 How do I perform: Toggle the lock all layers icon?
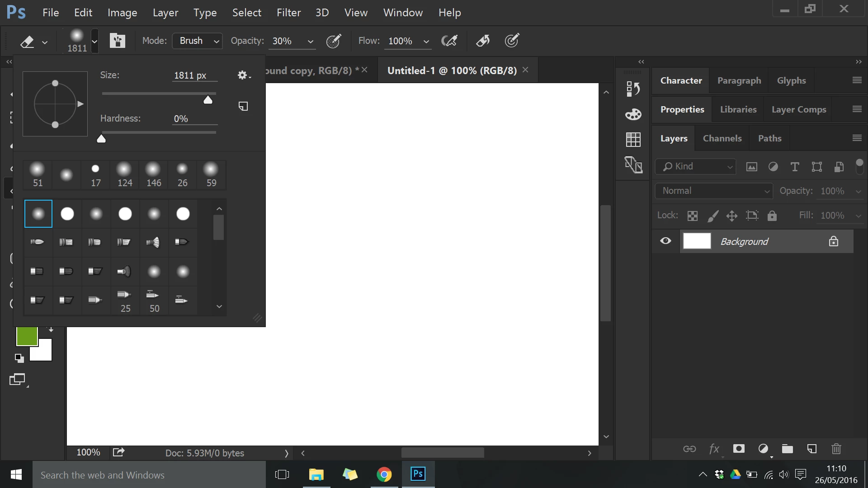coord(772,216)
